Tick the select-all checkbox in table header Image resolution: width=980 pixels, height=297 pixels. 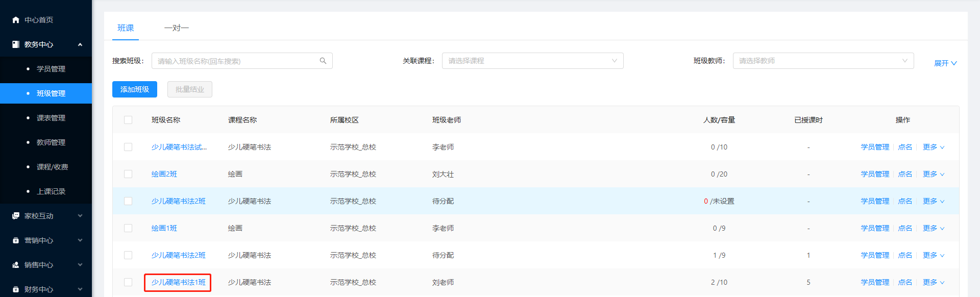point(128,120)
